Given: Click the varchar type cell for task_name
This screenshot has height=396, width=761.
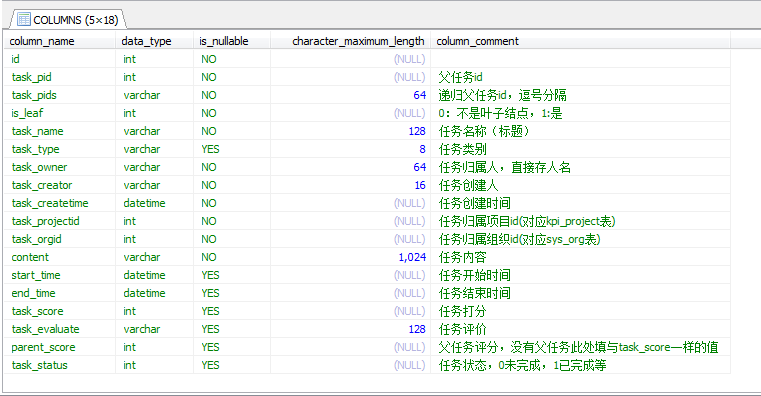Looking at the screenshot, I should pyautogui.click(x=154, y=131).
